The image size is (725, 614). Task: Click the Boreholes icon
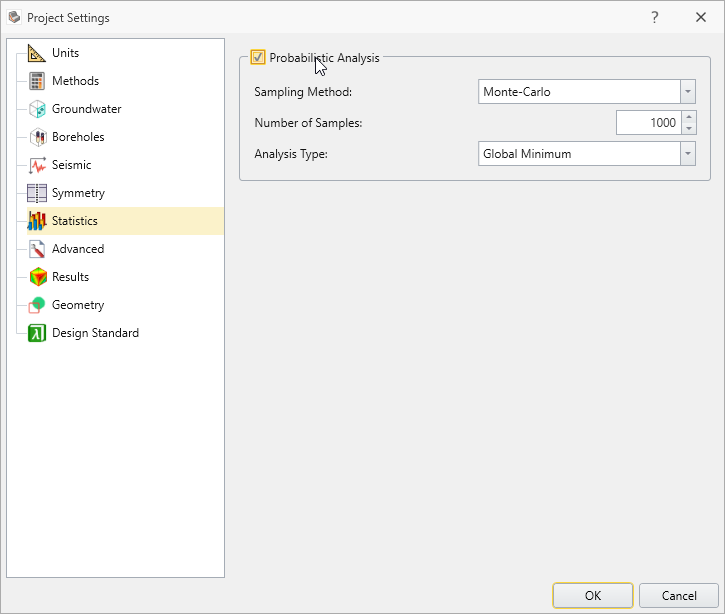coord(37,137)
